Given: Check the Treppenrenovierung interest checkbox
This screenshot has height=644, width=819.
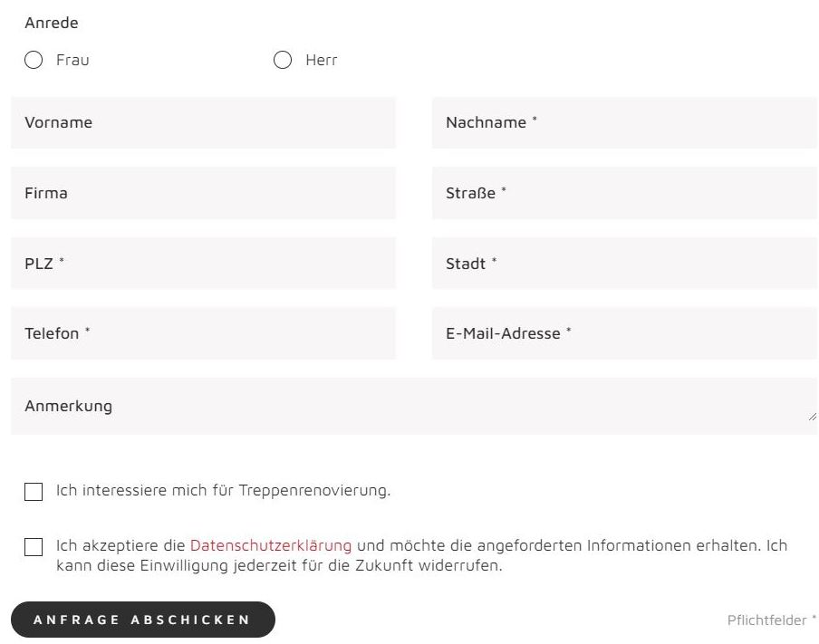Looking at the screenshot, I should click(x=34, y=492).
